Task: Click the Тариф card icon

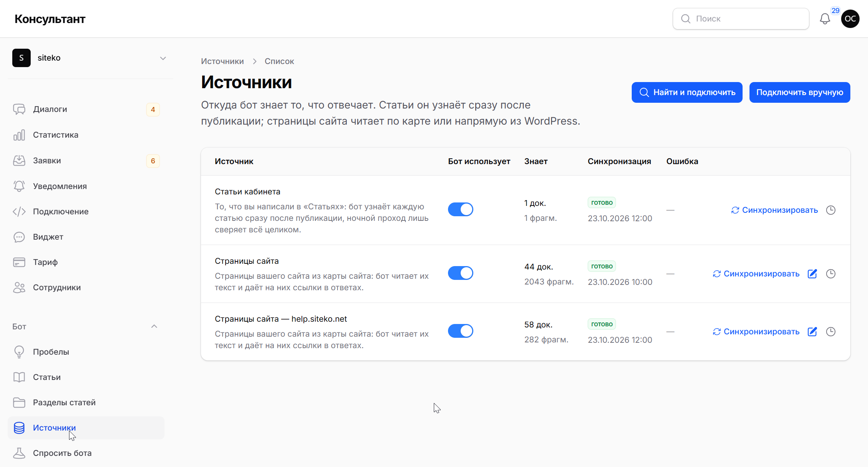Action: [19, 262]
